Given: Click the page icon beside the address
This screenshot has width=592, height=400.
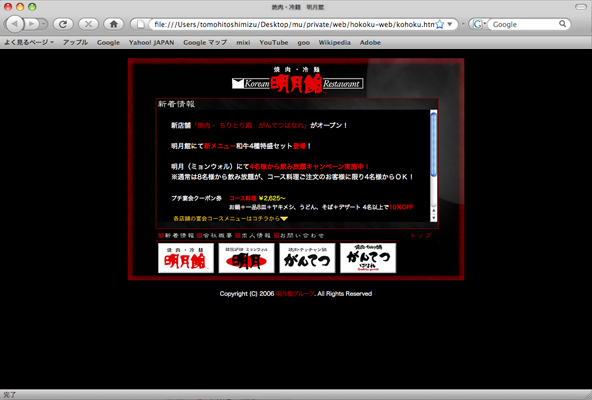Looking at the screenshot, I should point(140,25).
